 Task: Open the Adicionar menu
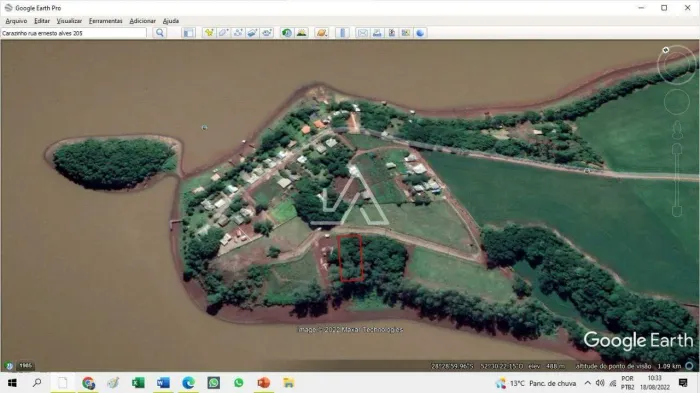click(142, 21)
